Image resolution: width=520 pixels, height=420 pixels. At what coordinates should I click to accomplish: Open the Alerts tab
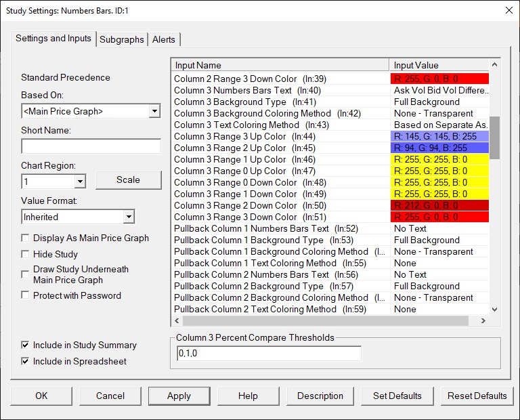[x=163, y=39]
